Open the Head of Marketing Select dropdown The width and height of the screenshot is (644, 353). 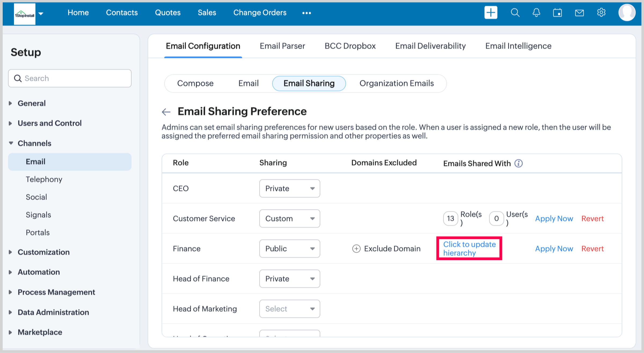point(289,309)
